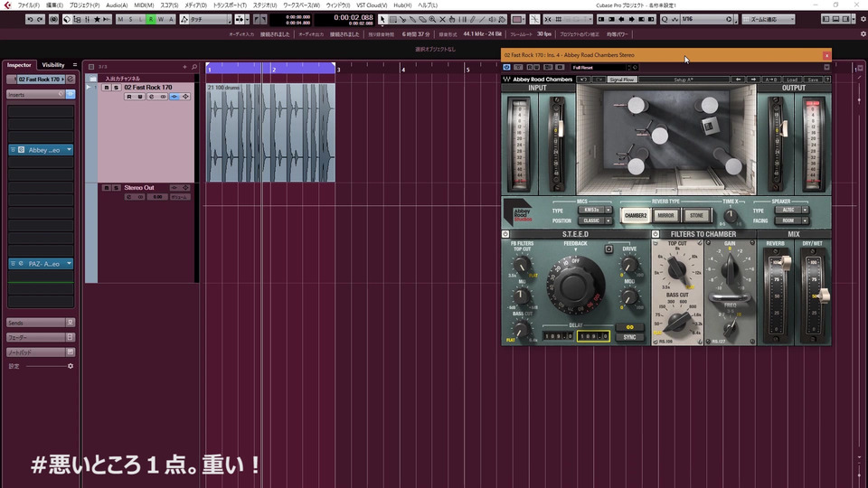The image size is (868, 488).
Task: Click the delay link icon above SYNC
Action: [630, 327]
